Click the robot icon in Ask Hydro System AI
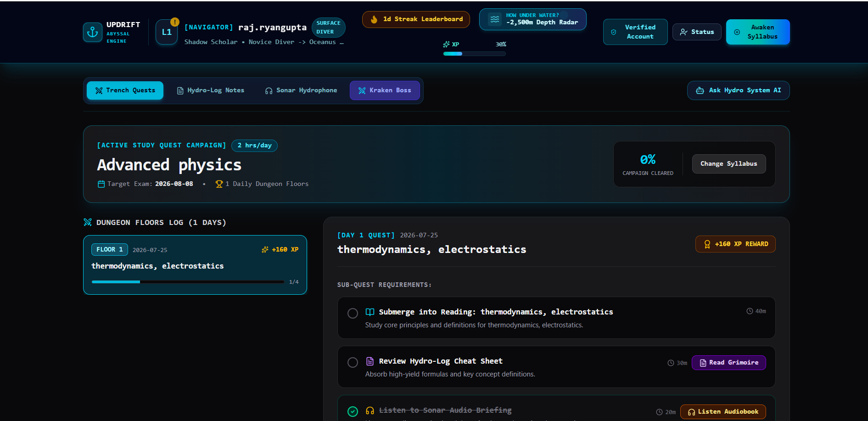Viewport: 868px width, 421px height. pos(700,90)
